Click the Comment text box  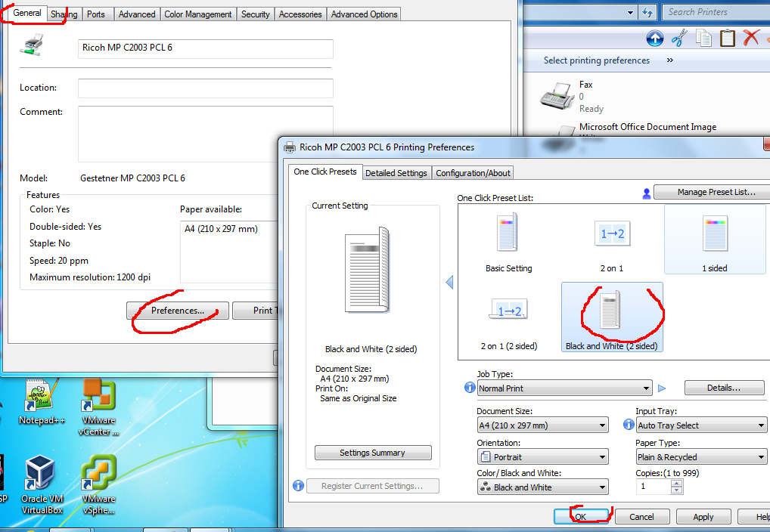(x=205, y=134)
